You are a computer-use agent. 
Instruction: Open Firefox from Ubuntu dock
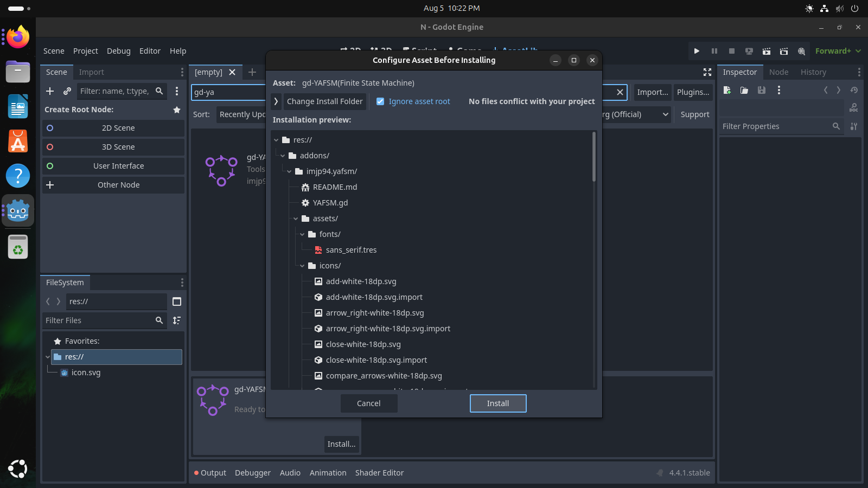point(18,37)
